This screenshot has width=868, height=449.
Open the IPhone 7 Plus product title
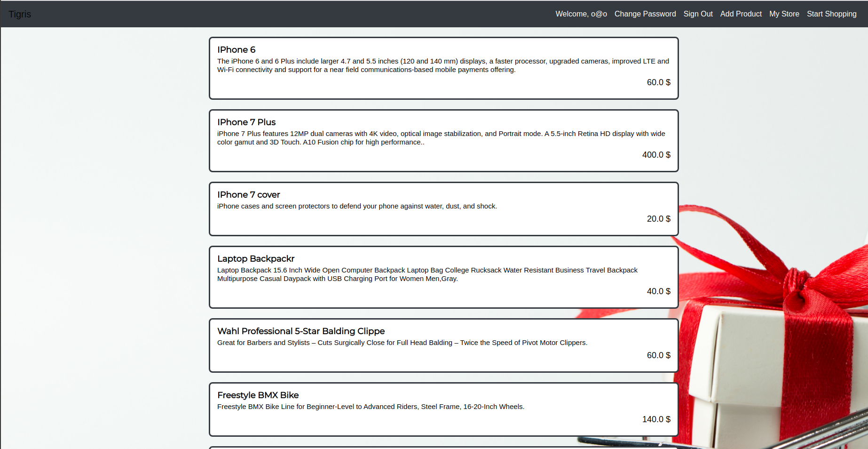tap(246, 122)
